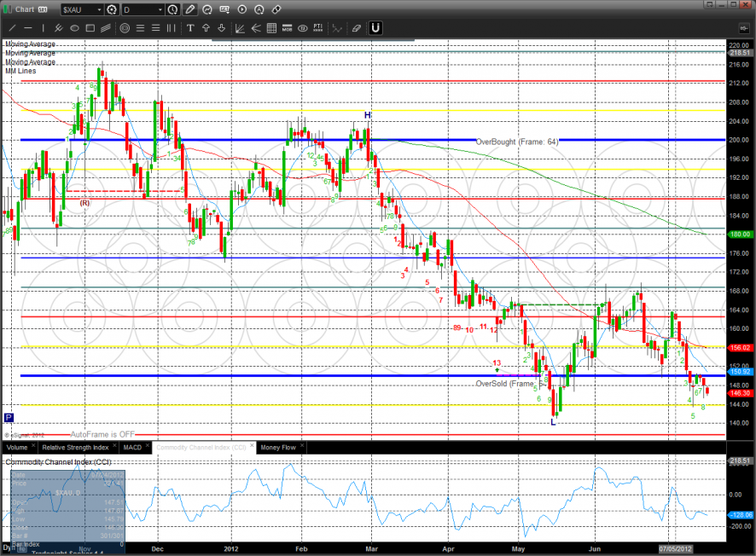Select the trend line drawing tool
The image size is (756, 556).
point(11,28)
